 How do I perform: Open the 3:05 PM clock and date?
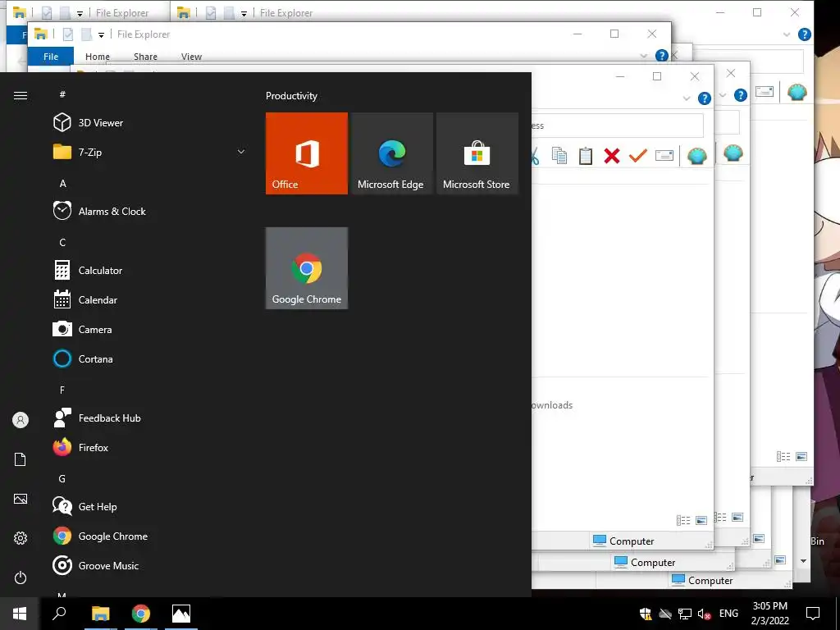tap(769, 614)
